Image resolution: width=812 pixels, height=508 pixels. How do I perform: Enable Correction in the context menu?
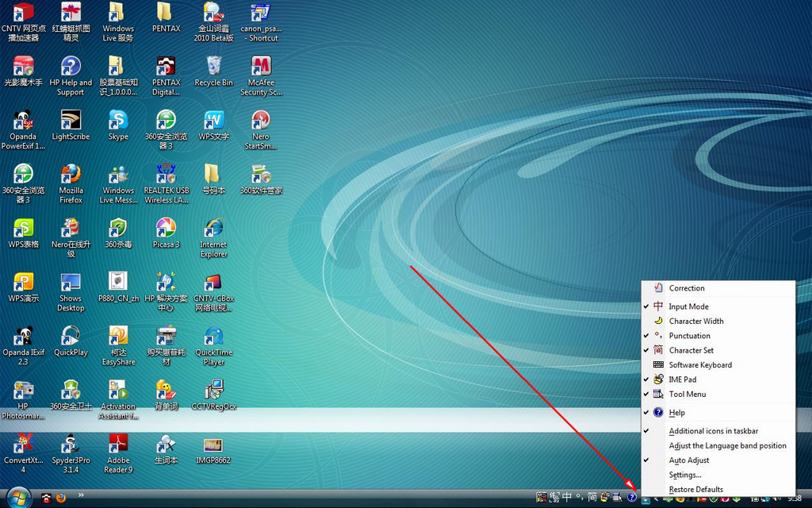pos(718,287)
